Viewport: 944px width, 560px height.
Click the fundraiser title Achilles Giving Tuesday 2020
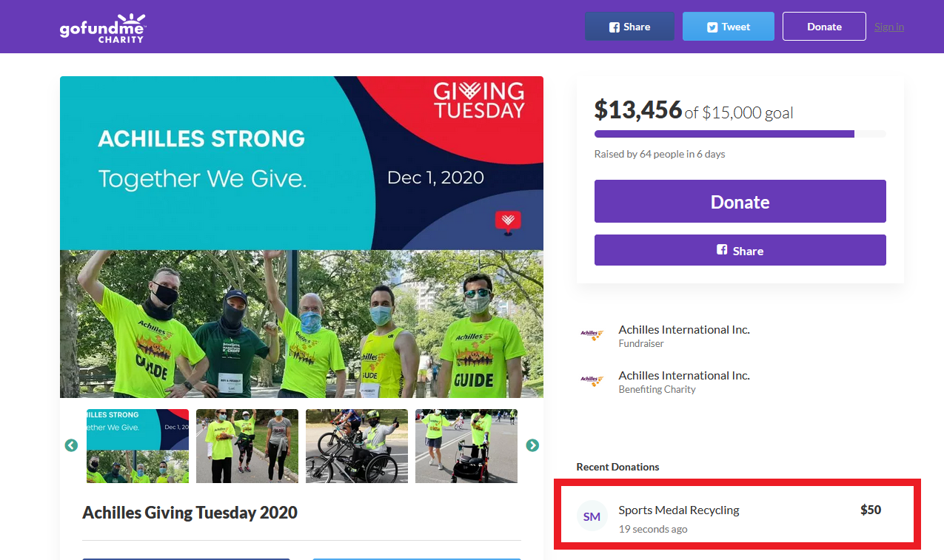point(190,513)
